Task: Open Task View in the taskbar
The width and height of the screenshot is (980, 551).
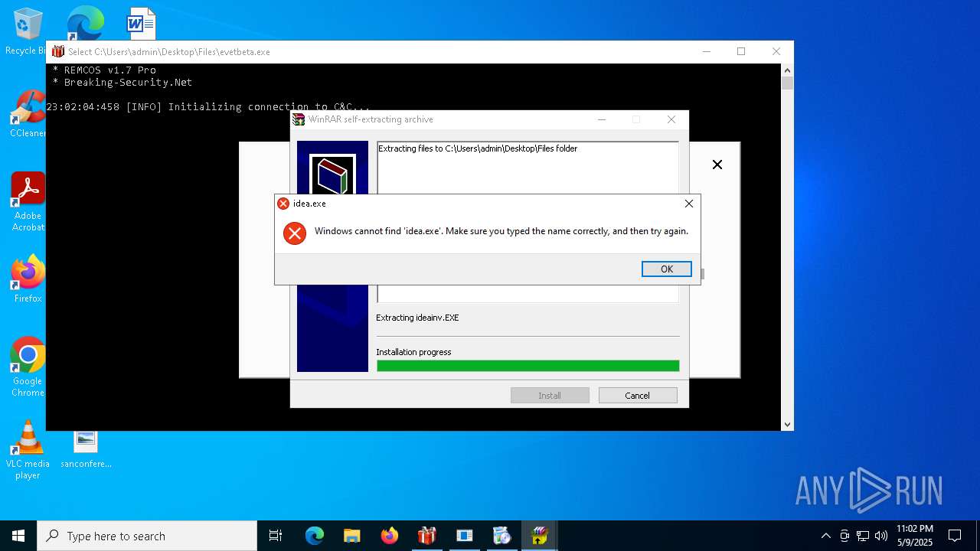Action: pos(276,536)
